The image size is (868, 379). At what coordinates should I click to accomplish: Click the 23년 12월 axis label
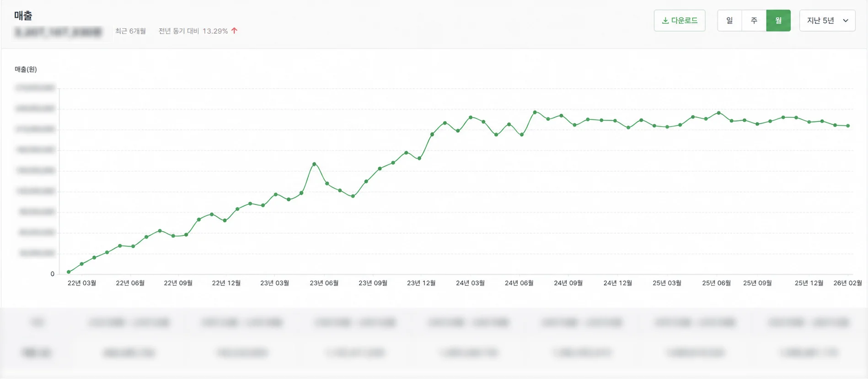click(x=421, y=283)
